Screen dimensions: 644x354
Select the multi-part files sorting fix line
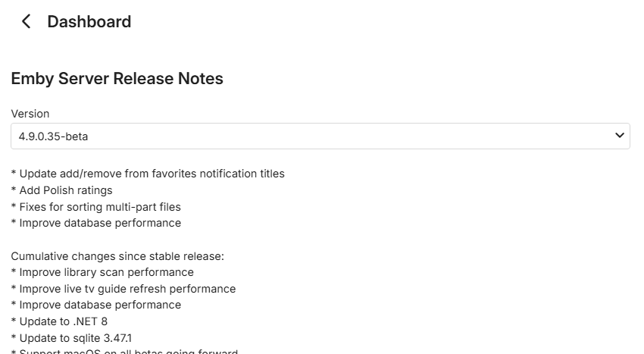(95, 207)
